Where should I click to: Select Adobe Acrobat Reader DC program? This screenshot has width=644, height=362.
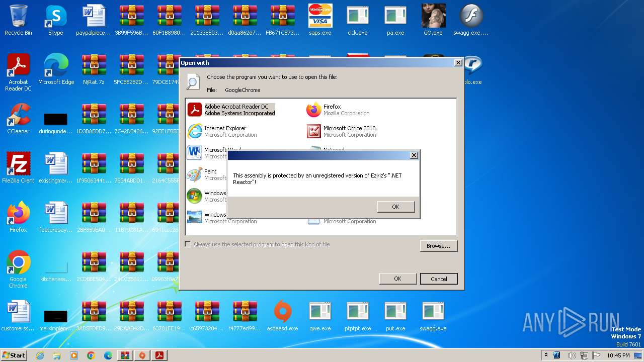tap(231, 110)
